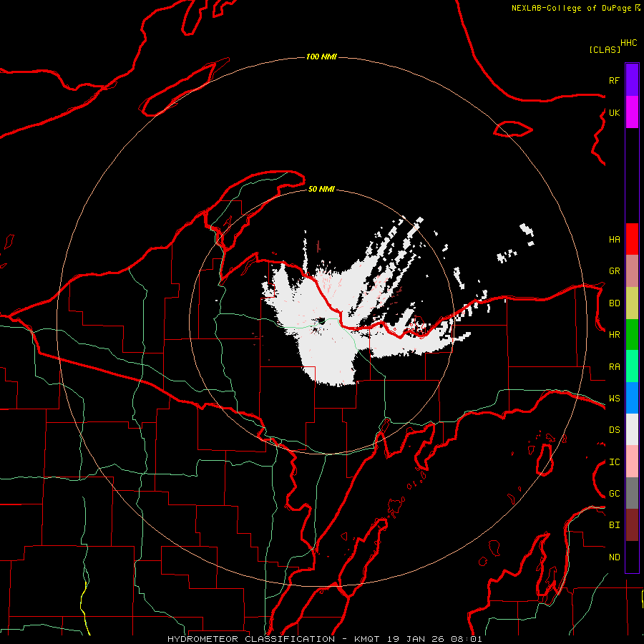Image resolution: width=644 pixels, height=644 pixels.
Task: Click the IC legend label
Action: tap(614, 462)
